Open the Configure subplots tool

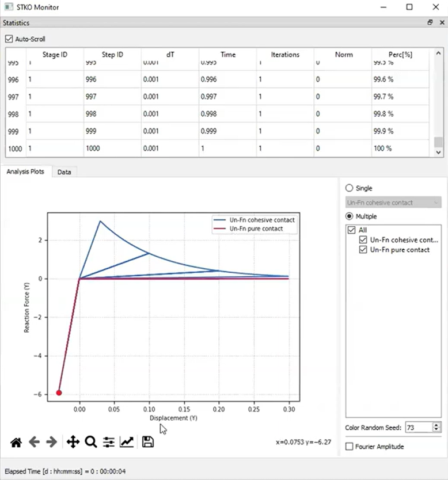click(108, 442)
